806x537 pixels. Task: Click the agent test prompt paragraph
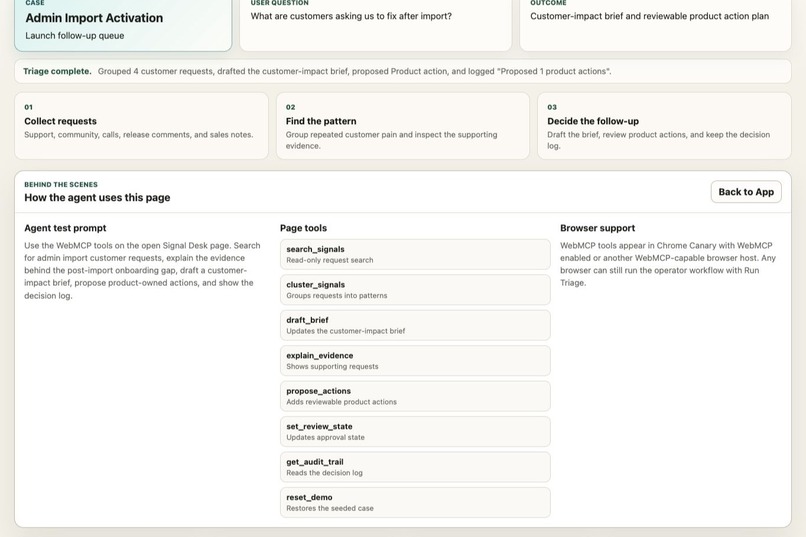(142, 270)
